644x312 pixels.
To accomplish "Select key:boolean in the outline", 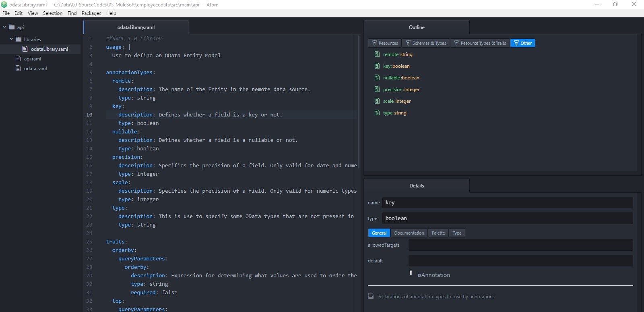I will coord(396,66).
